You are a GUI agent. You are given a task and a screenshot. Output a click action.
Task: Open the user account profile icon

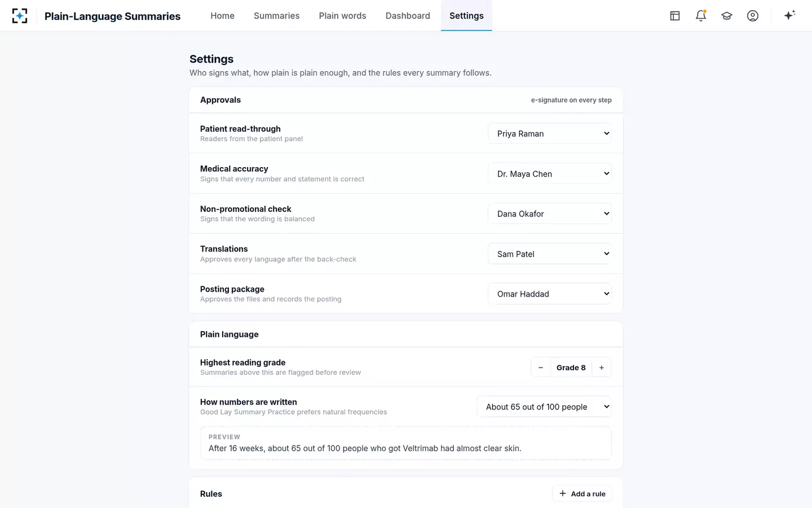pos(753,16)
